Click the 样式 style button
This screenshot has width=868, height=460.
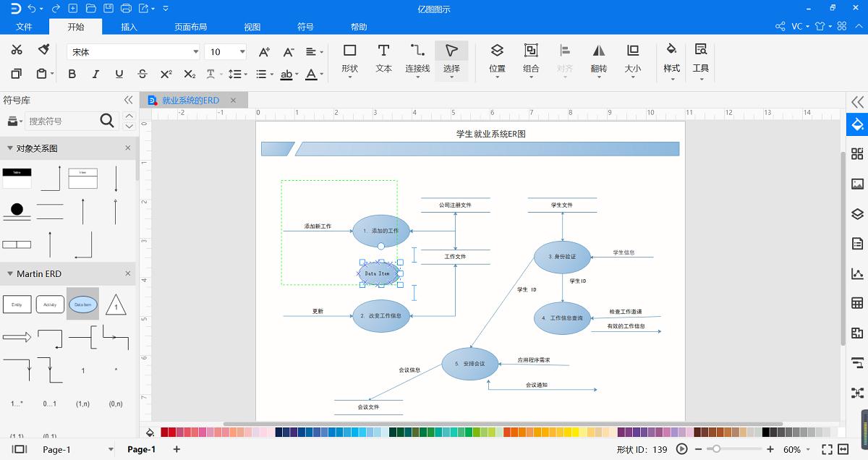671,58
